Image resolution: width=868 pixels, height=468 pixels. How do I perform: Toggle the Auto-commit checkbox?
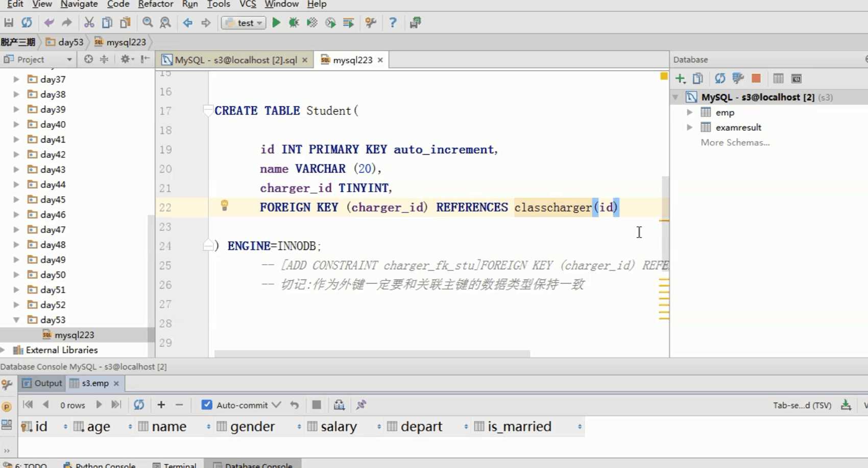pyautogui.click(x=207, y=405)
